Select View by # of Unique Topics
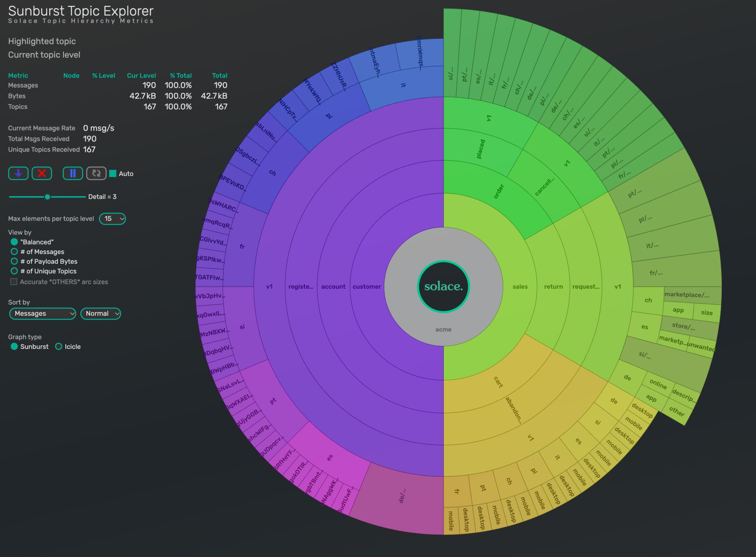This screenshot has width=756, height=557. click(14, 271)
